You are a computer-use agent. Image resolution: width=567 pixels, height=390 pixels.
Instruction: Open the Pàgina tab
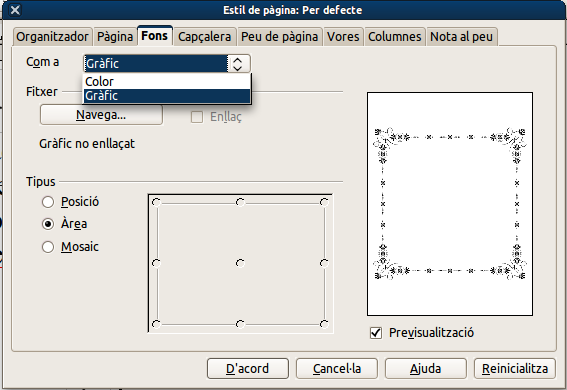115,37
